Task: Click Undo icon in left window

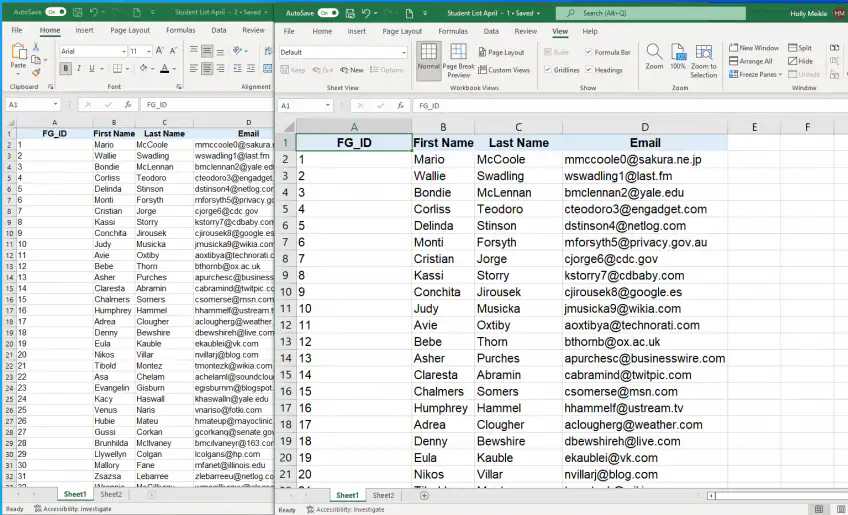Action: 94,12
